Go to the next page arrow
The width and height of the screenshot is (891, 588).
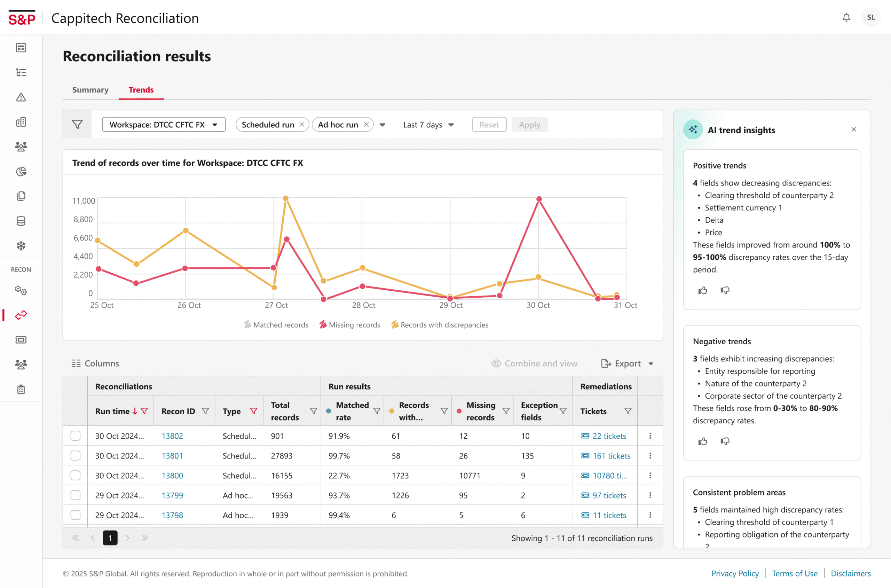(127, 538)
